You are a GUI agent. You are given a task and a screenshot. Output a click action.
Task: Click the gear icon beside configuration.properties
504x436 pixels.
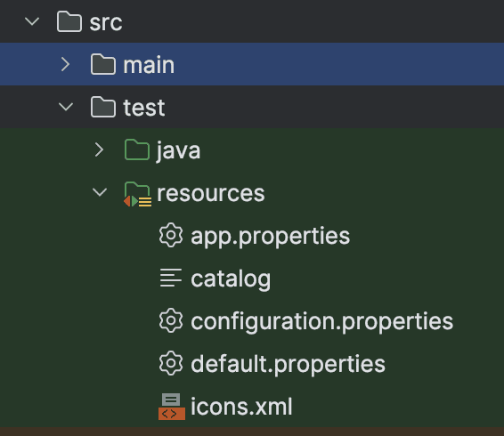pos(171,320)
